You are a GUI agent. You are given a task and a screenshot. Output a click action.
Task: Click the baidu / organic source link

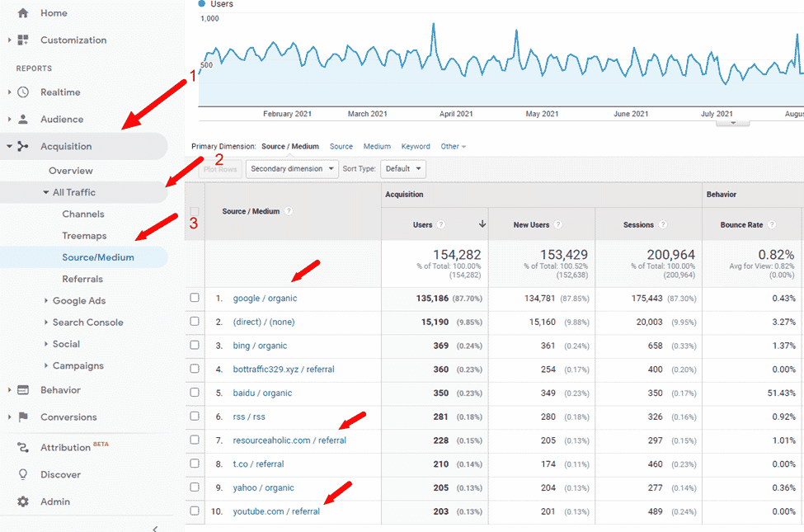pyautogui.click(x=262, y=393)
